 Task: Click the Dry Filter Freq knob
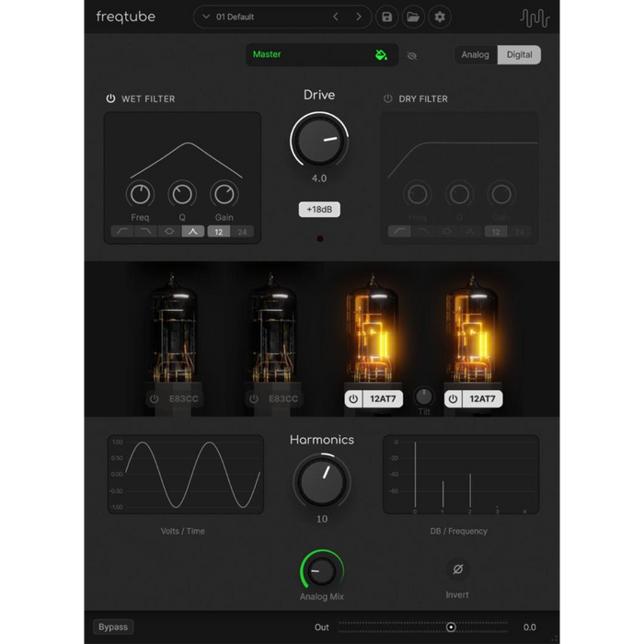(x=418, y=194)
